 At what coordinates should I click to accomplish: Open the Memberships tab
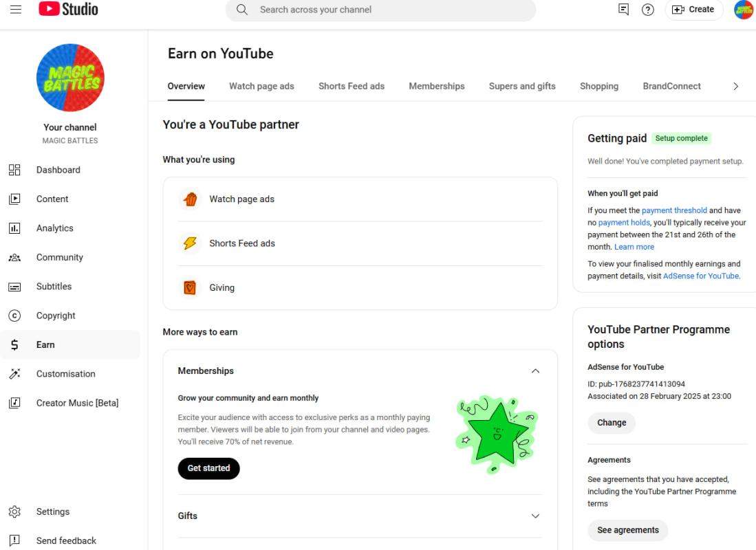(437, 87)
